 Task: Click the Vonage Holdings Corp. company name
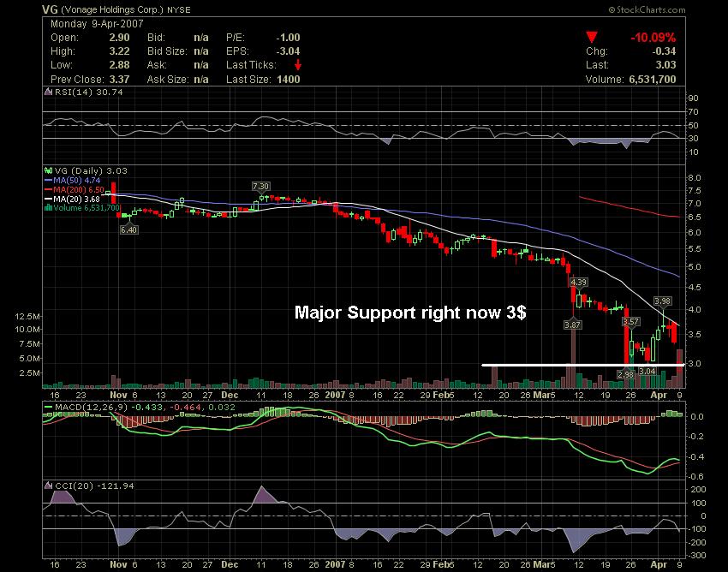click(112, 9)
